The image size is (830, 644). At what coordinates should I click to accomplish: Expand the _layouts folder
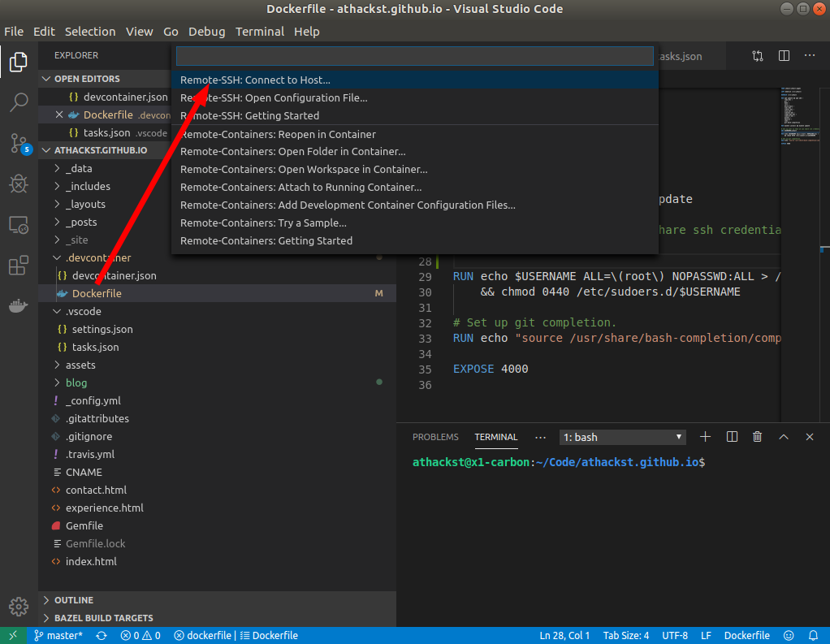pyautogui.click(x=85, y=205)
